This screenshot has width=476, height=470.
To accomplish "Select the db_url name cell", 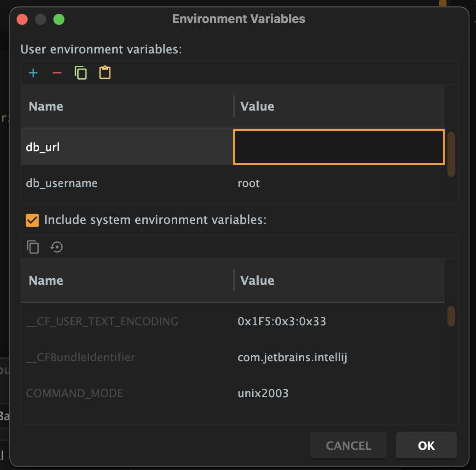I will [x=127, y=147].
